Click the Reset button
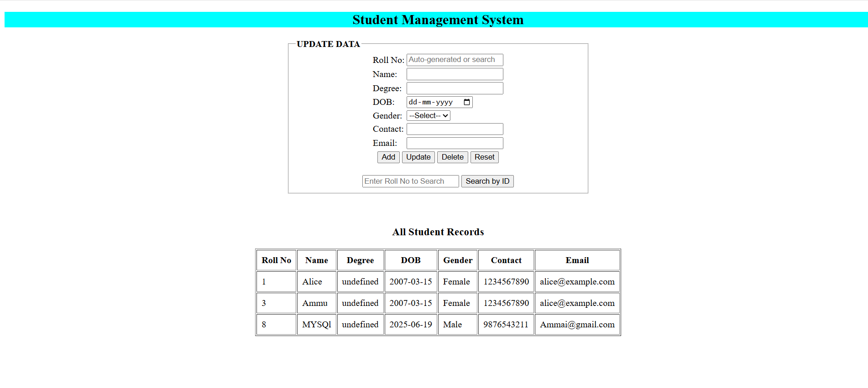Image resolution: width=868 pixels, height=388 pixels. (485, 157)
